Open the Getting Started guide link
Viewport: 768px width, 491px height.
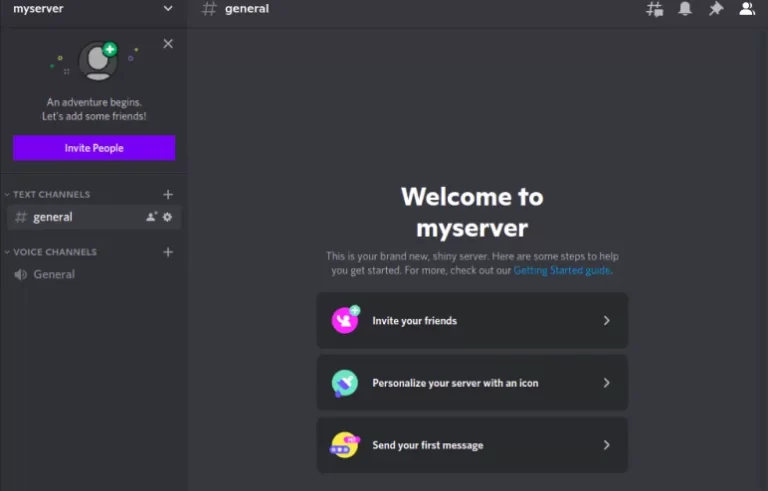click(x=561, y=270)
